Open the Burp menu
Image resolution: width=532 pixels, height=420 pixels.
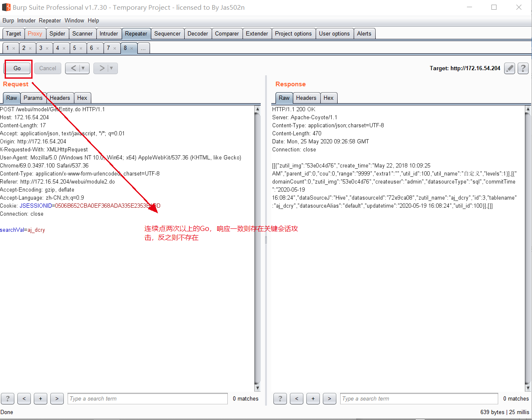[8, 20]
